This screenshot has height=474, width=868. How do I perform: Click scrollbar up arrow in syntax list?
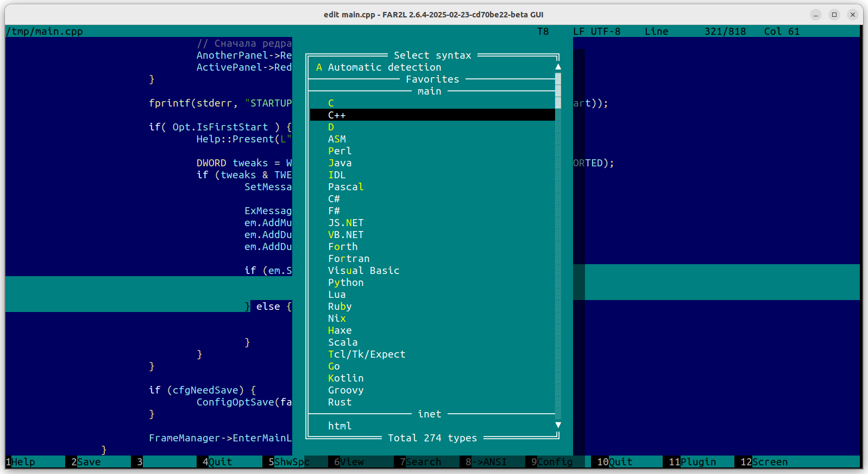coord(558,67)
